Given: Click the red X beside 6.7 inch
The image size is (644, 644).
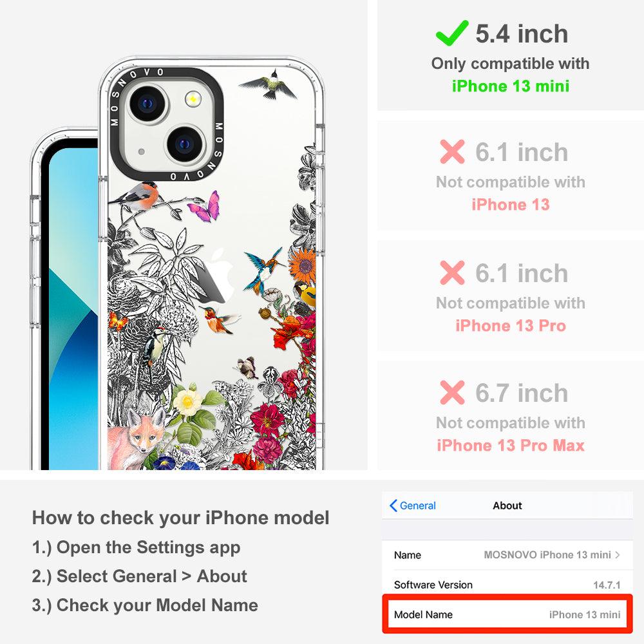Looking at the screenshot, I should click(452, 393).
